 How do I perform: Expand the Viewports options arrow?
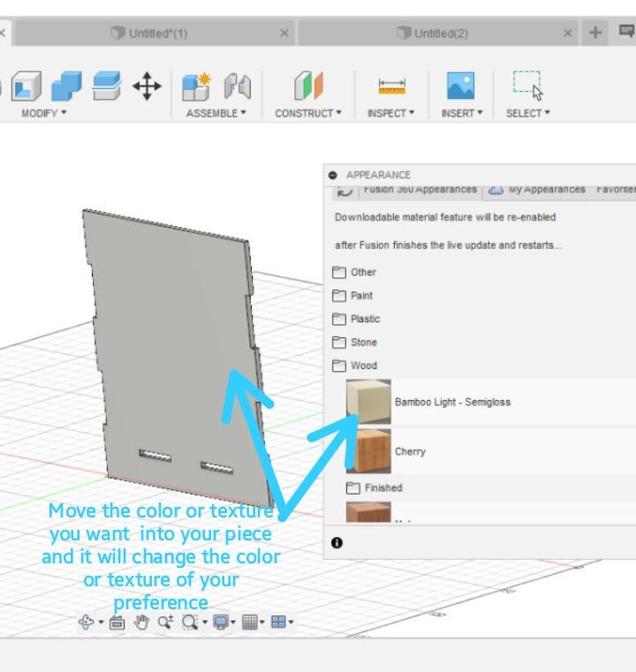click(291, 622)
